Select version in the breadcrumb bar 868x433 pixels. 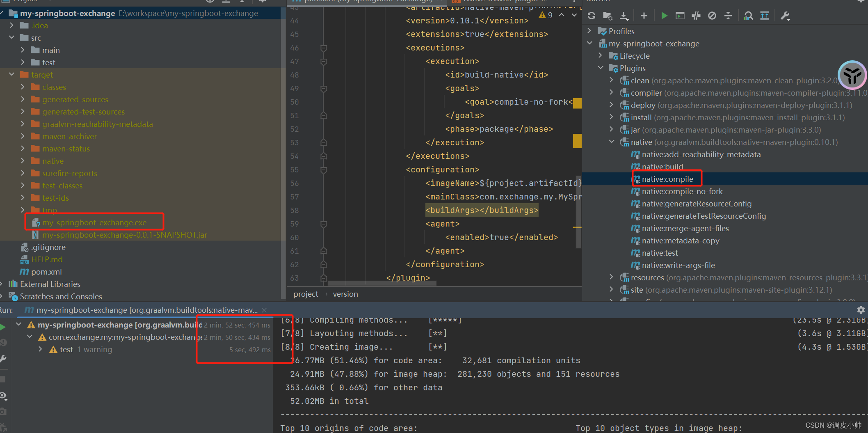(345, 294)
